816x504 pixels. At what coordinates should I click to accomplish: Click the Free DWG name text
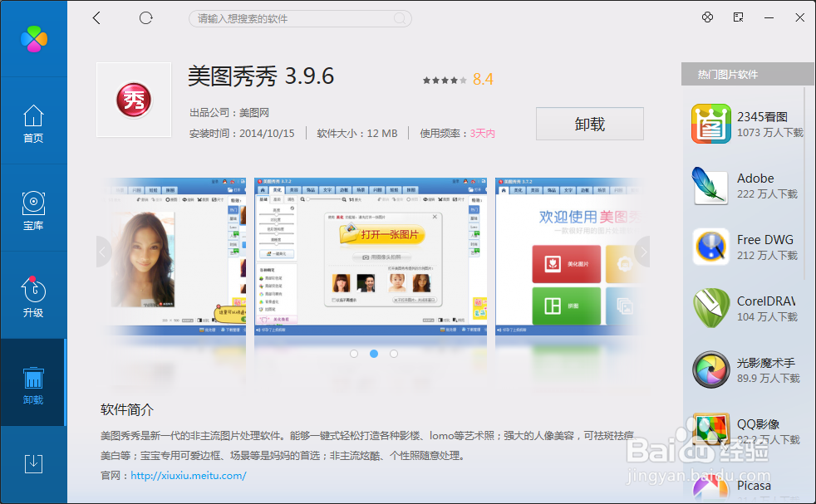coord(765,240)
